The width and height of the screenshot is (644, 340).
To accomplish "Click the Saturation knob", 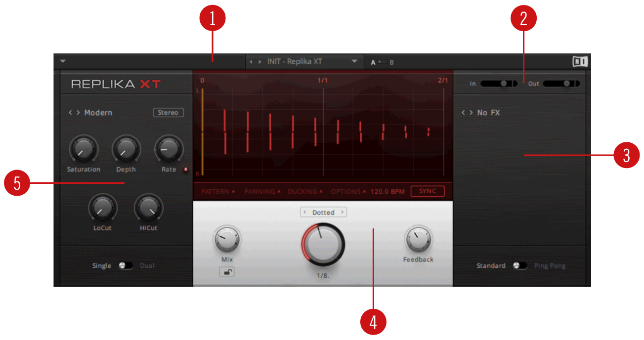I will [84, 149].
